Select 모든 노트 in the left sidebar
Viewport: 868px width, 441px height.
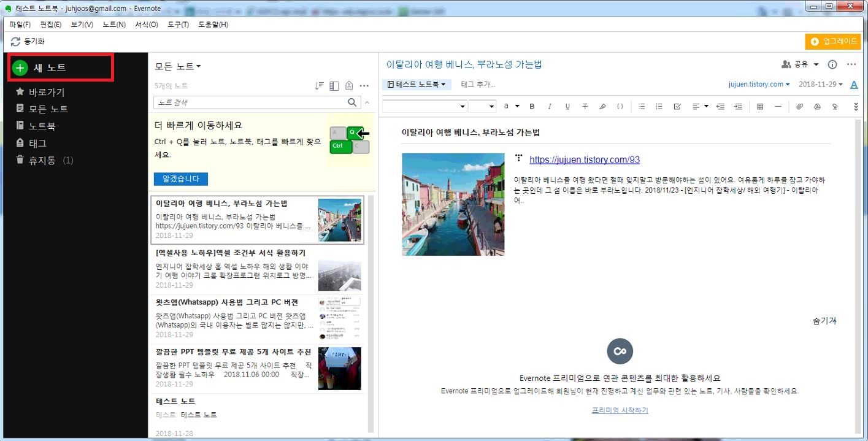[x=42, y=109]
